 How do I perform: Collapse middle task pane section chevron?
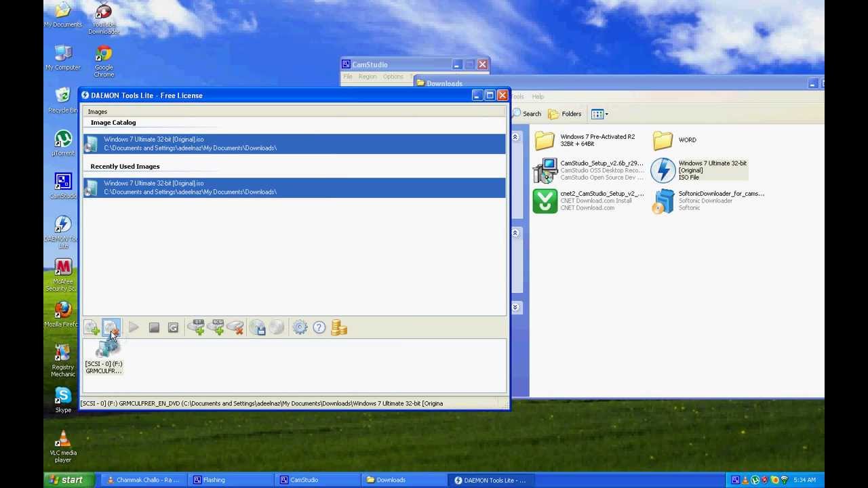tap(515, 233)
